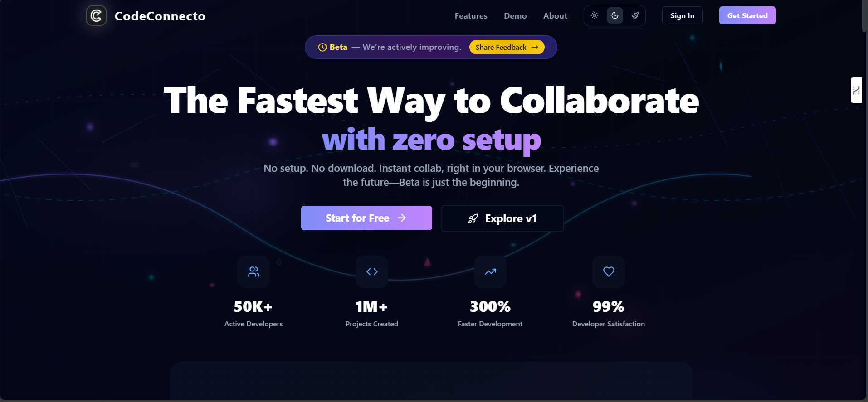Click the Start for Free button
Viewport: 868px width, 402px height.
(366, 218)
